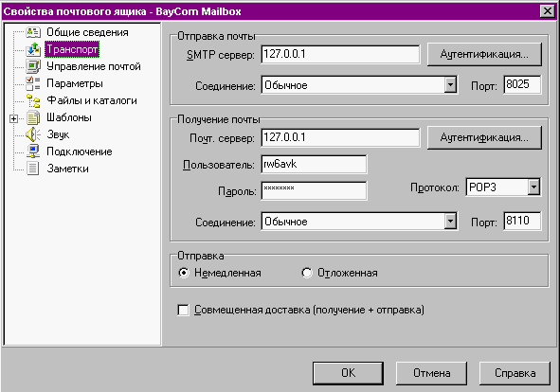The height and width of the screenshot is (392, 560).
Task: Enable the Совмещенная доставка checkbox
Action: click(x=183, y=310)
